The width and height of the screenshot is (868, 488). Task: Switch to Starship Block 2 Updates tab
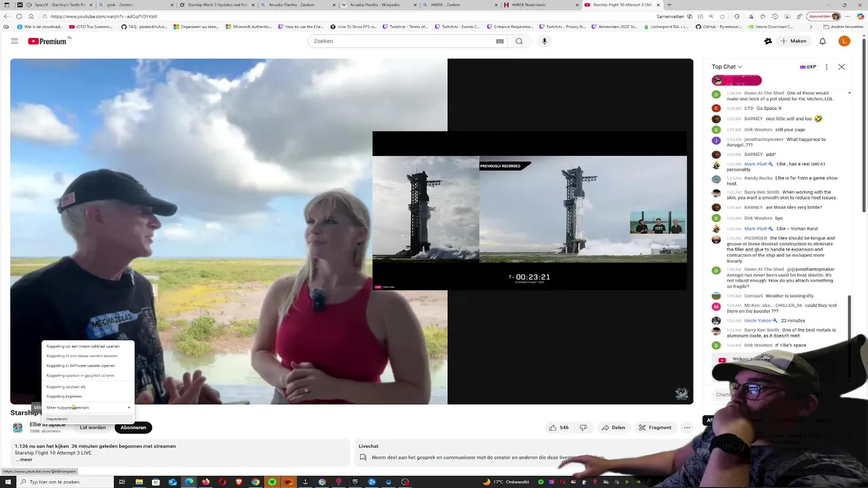(217, 5)
